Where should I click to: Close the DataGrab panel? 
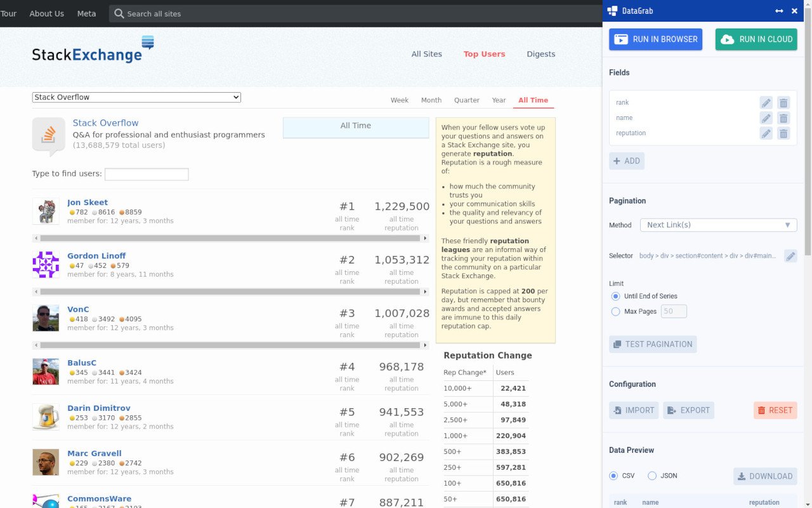click(x=794, y=11)
